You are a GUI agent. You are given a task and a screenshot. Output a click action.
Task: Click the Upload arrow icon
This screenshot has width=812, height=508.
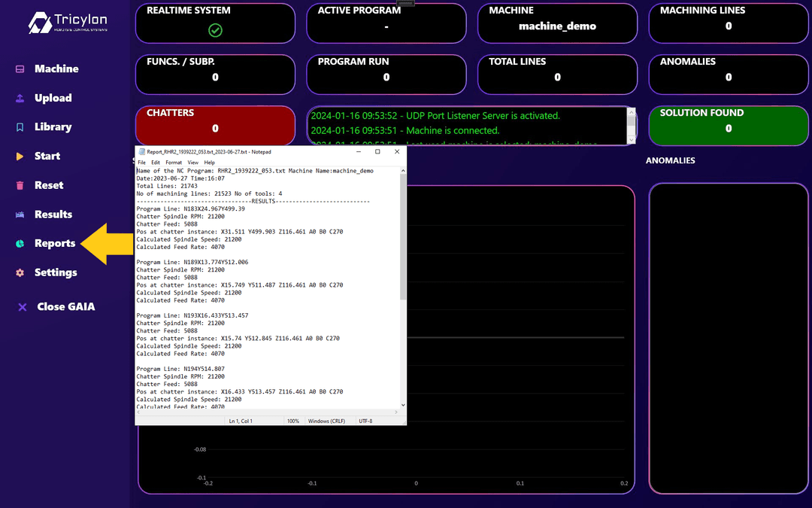(x=20, y=99)
